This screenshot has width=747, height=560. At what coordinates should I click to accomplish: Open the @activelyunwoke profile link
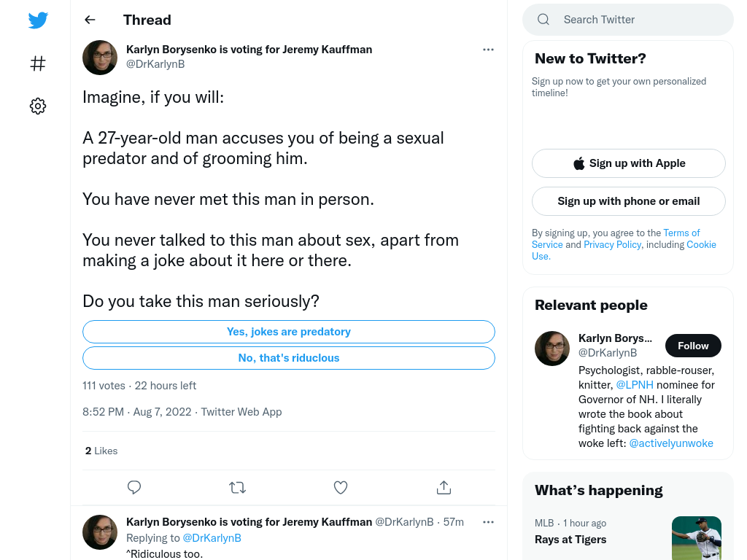pyautogui.click(x=671, y=443)
